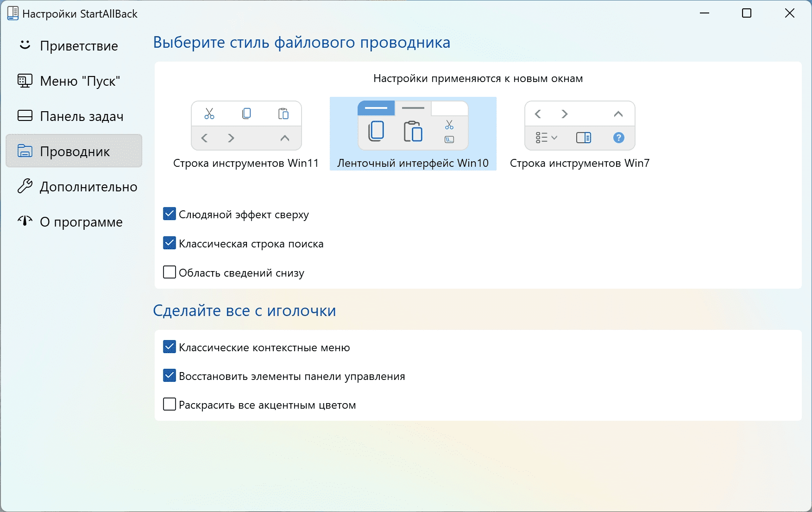812x512 pixels.
Task: Click the preview pane icon in Win7 preview
Action: click(x=584, y=138)
